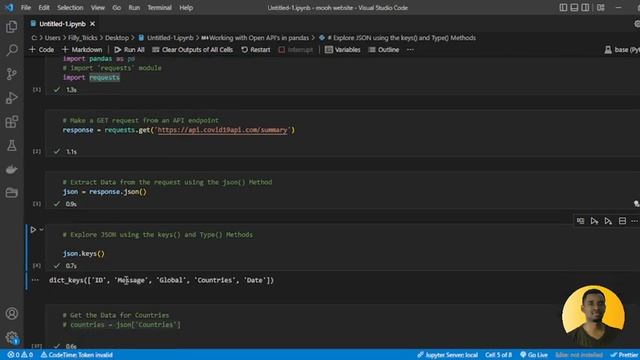Viewport: 640px width, 360px height.
Task: Select the Untitled-1.ipynb tab
Action: click(62, 24)
